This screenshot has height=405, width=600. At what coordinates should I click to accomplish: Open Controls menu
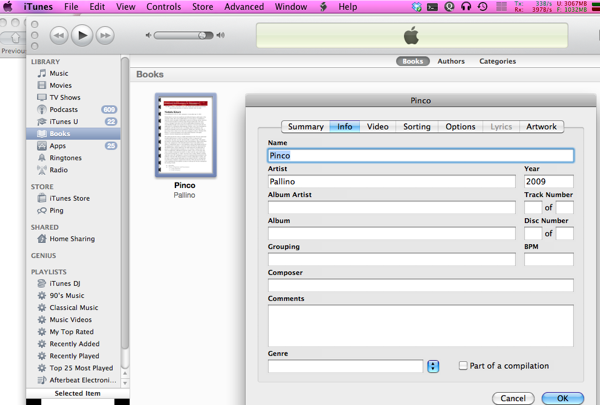tap(163, 7)
